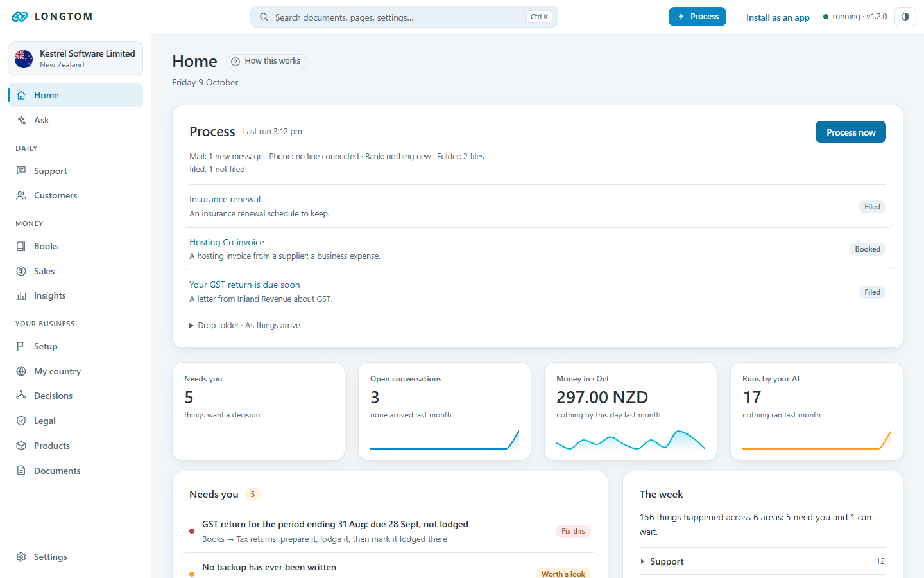Open the Ask menu item

tap(75, 120)
